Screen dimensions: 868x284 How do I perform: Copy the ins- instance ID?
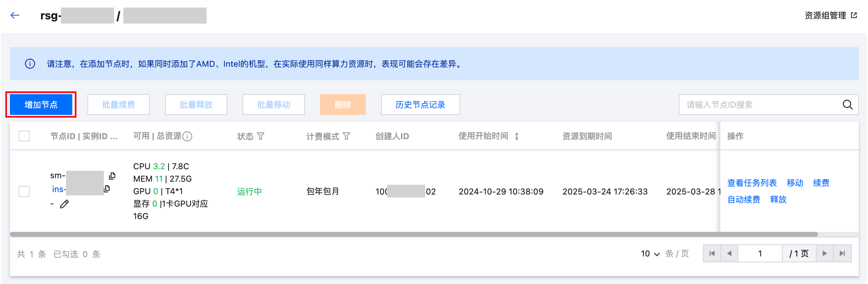click(107, 189)
